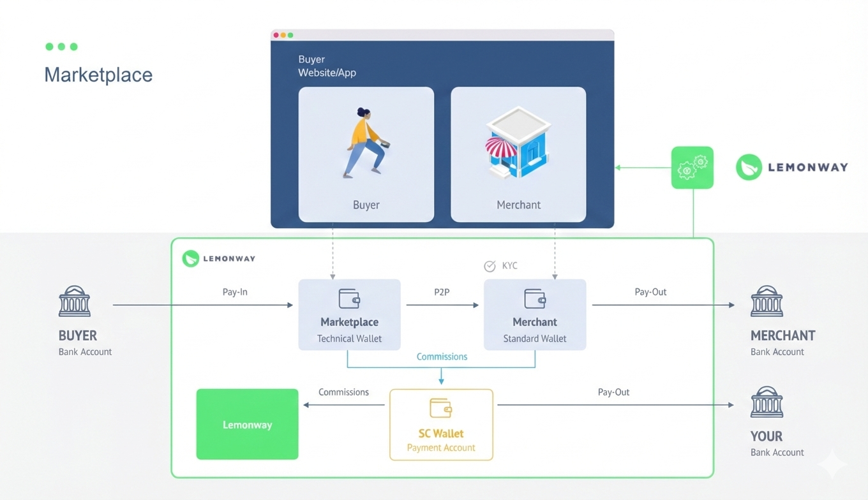Image resolution: width=868 pixels, height=500 pixels.
Task: Click the Merchant Standard Wallet box
Action: pyautogui.click(x=535, y=314)
